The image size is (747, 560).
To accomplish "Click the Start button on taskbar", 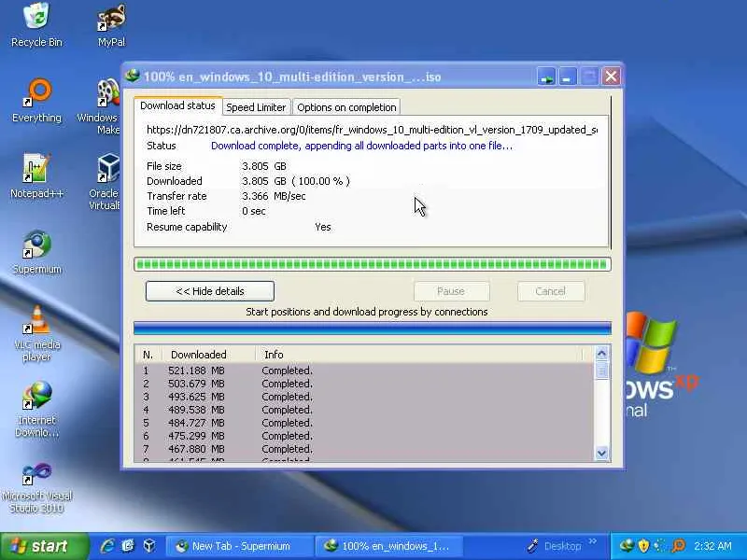I will click(x=44, y=546).
